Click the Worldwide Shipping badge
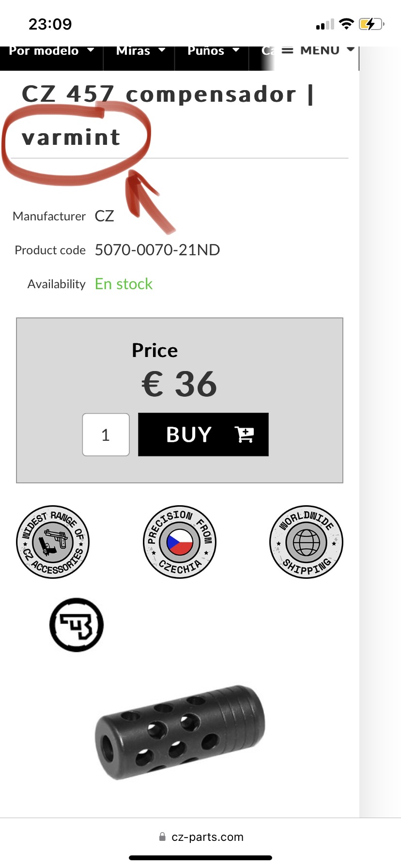 point(306,542)
